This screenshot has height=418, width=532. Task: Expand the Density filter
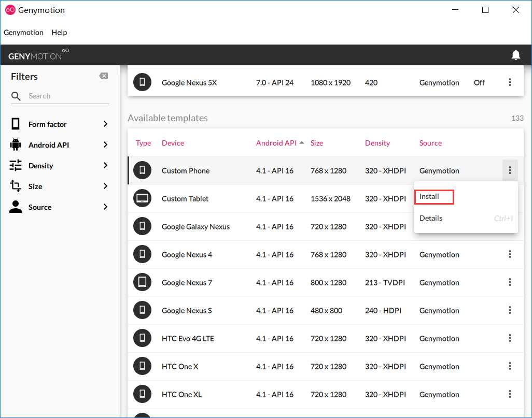pyautogui.click(x=105, y=165)
